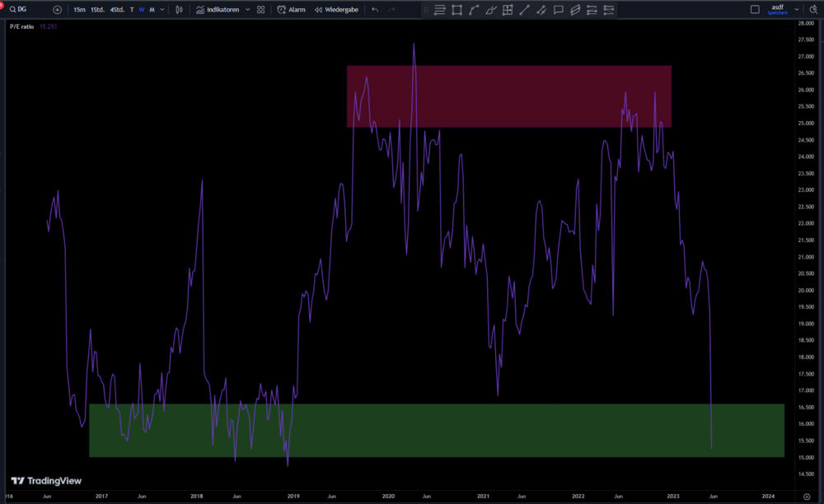Undo the last chart action

point(375,9)
